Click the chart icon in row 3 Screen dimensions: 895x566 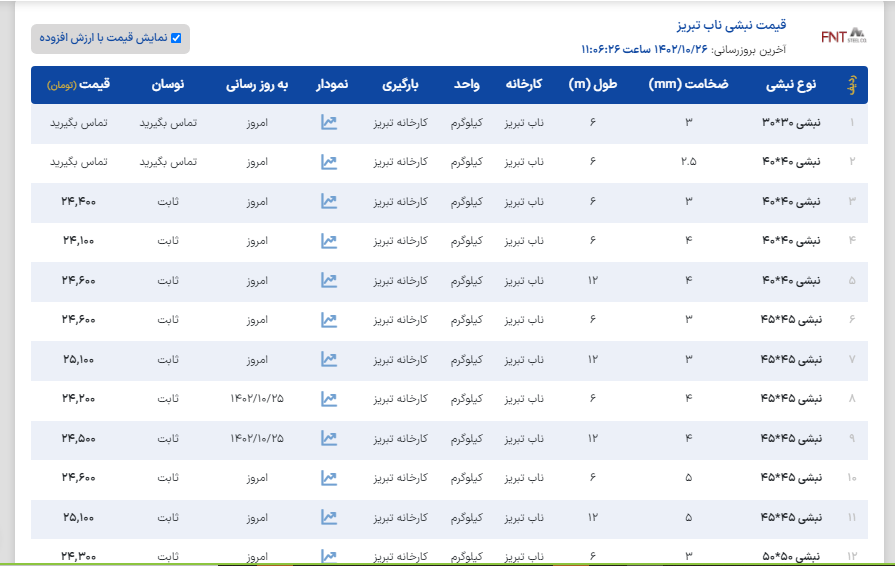329,201
